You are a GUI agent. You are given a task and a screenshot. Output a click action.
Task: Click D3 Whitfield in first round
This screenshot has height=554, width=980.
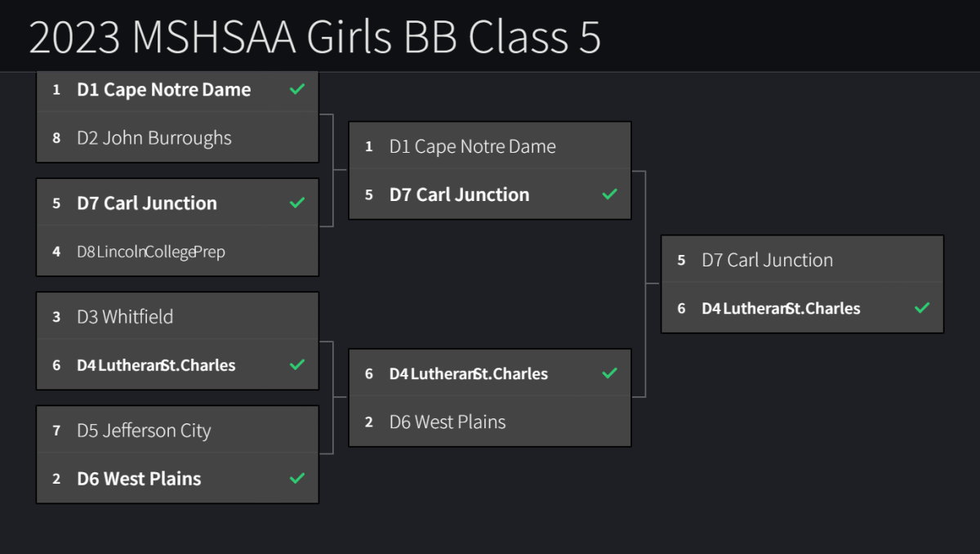pos(125,317)
